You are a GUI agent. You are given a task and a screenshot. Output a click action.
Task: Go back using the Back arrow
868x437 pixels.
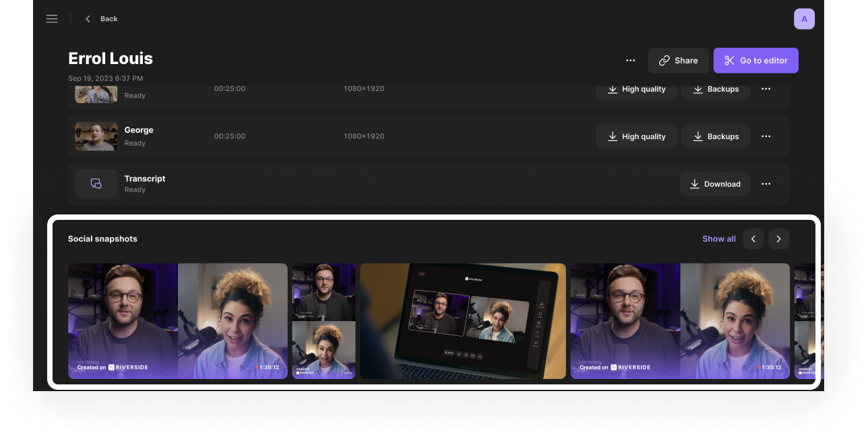click(x=101, y=19)
